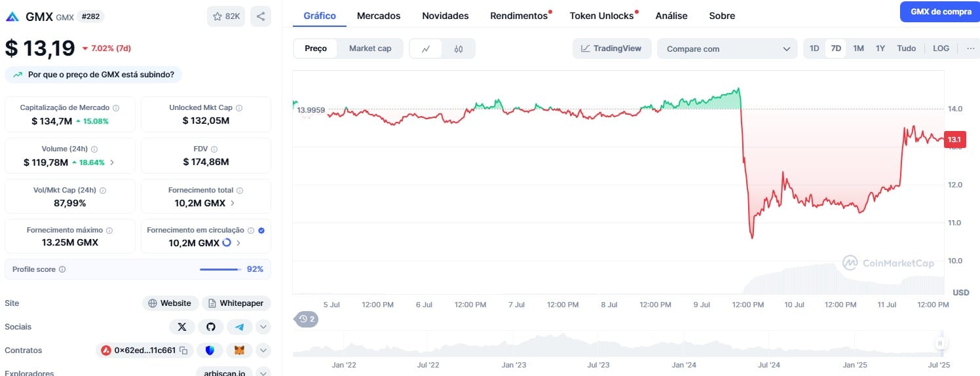Image resolution: width=980 pixels, height=376 pixels.
Task: Click info icon beside Fornecimento total
Action: (240, 190)
